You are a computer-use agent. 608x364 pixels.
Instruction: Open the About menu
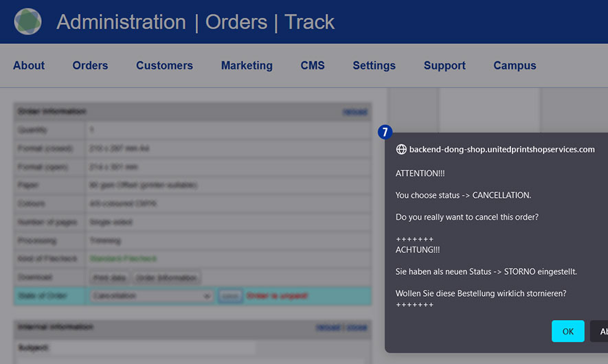coord(29,66)
